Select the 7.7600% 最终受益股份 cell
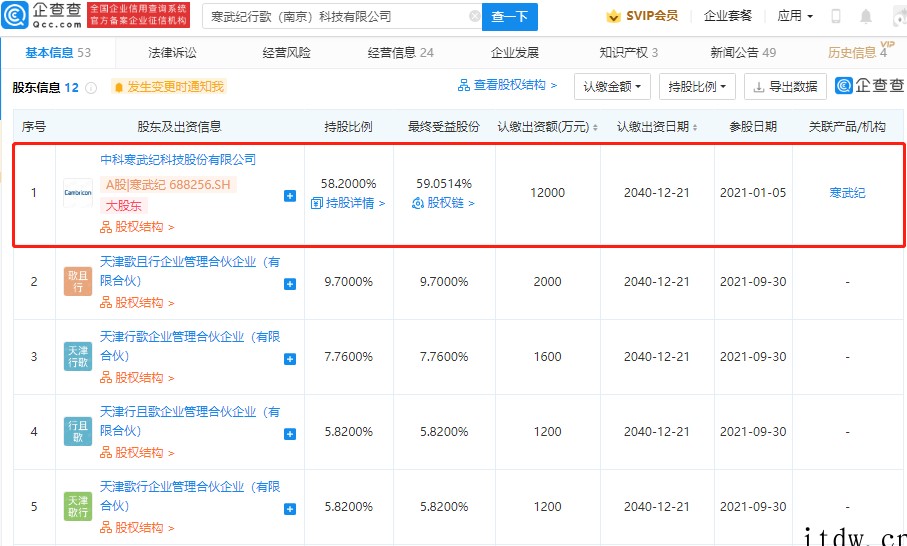 point(444,356)
